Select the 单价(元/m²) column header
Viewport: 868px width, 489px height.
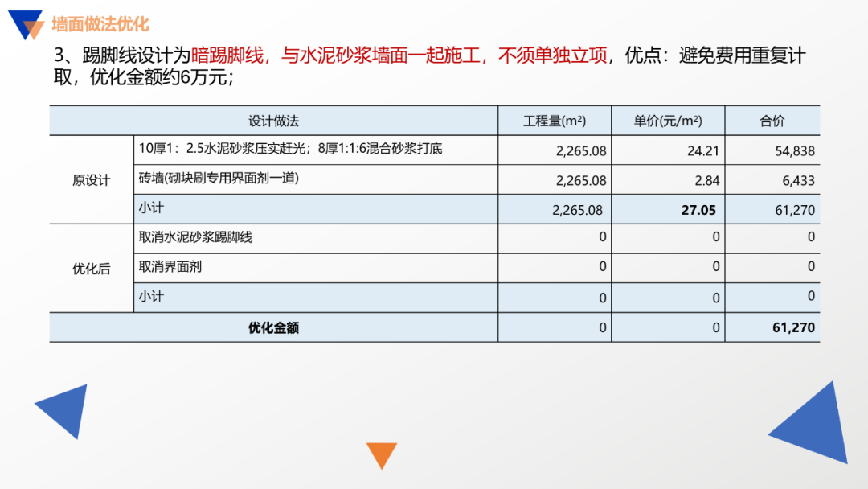tap(668, 121)
